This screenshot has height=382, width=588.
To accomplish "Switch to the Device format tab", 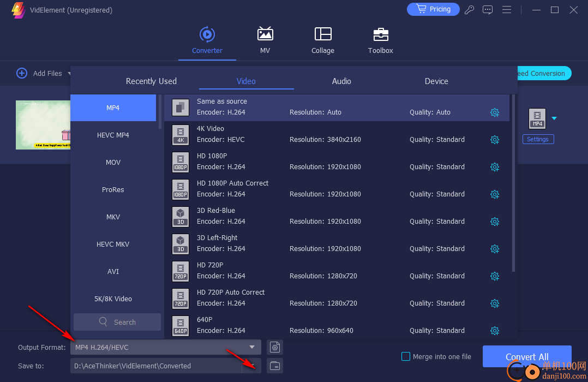I will 436,81.
